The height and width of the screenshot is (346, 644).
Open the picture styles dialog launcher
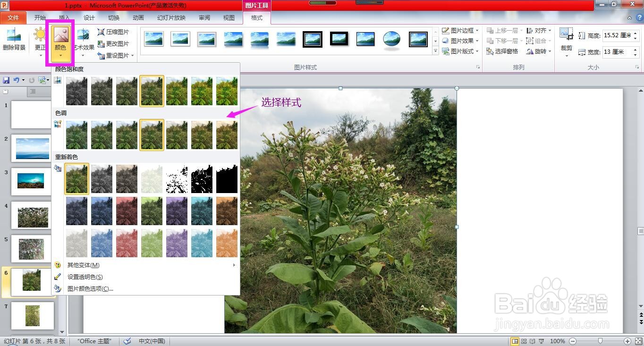pyautogui.click(x=478, y=68)
